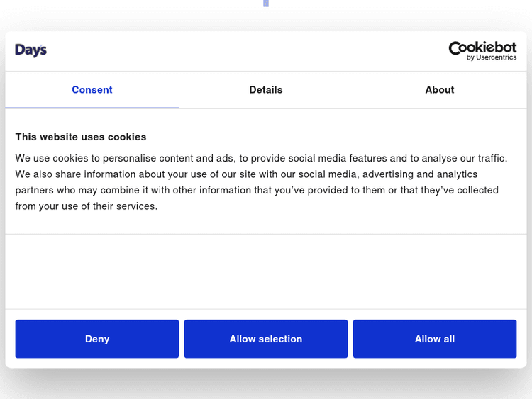Image resolution: width=532 pixels, height=399 pixels.
Task: Open the Details tab
Action: [x=266, y=90]
